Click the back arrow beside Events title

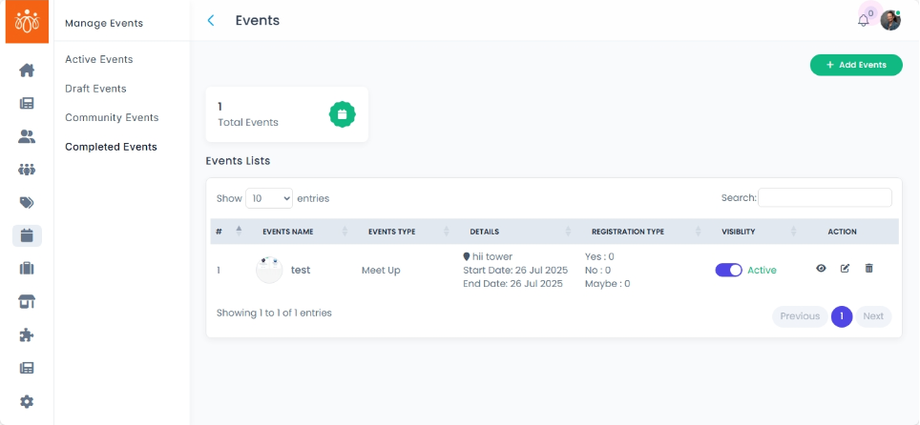click(x=211, y=20)
